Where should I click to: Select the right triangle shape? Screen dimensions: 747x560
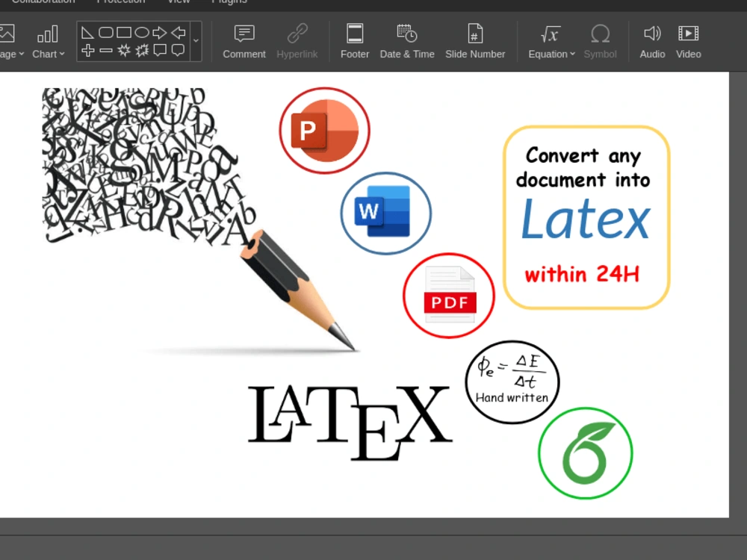click(x=87, y=33)
